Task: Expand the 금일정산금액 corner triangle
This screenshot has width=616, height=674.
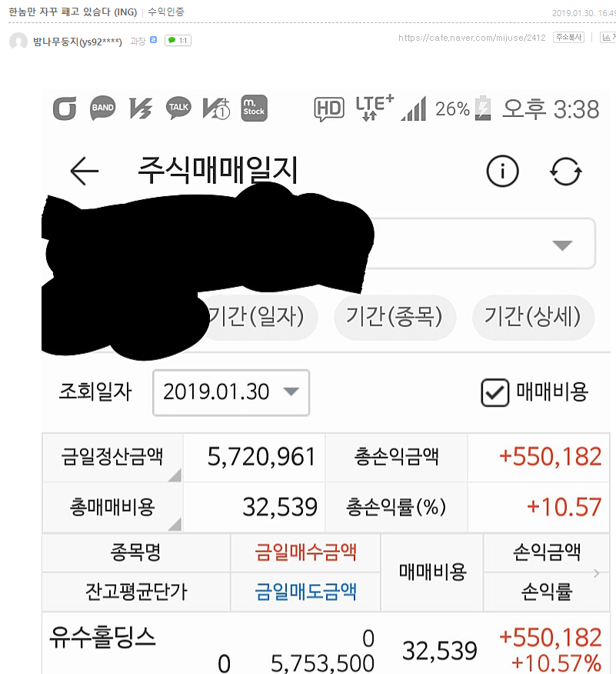Action: pos(175,475)
